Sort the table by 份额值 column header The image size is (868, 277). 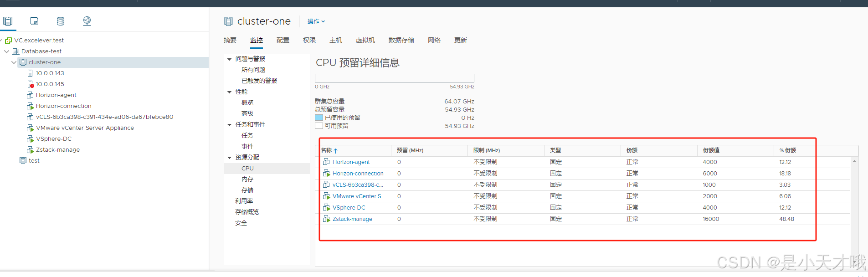[x=711, y=150]
